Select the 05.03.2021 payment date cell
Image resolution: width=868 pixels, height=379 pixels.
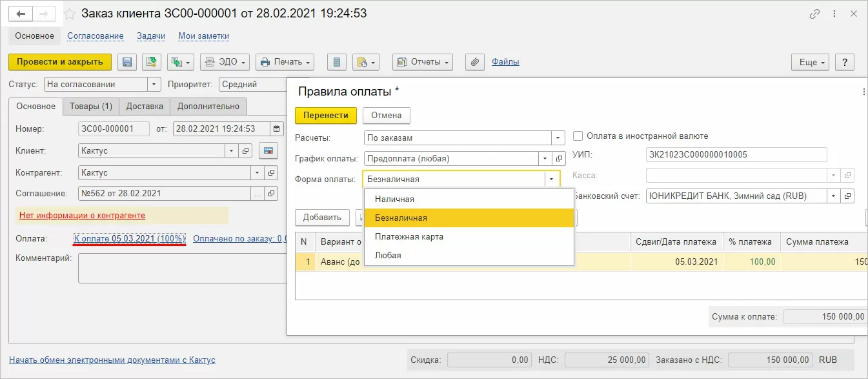point(676,261)
